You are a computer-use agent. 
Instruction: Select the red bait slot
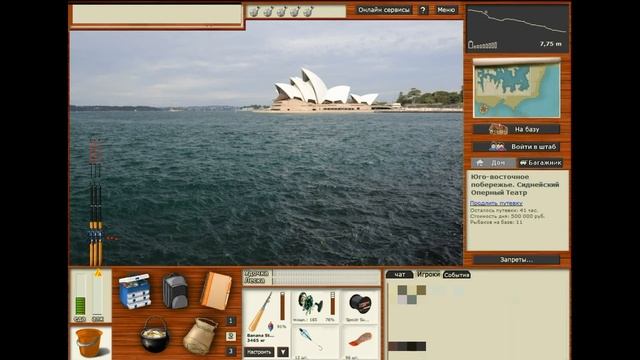[360, 342]
